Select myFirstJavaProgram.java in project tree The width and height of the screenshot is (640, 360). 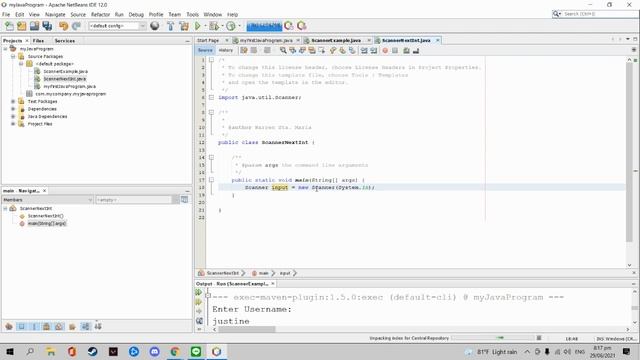coord(69,87)
